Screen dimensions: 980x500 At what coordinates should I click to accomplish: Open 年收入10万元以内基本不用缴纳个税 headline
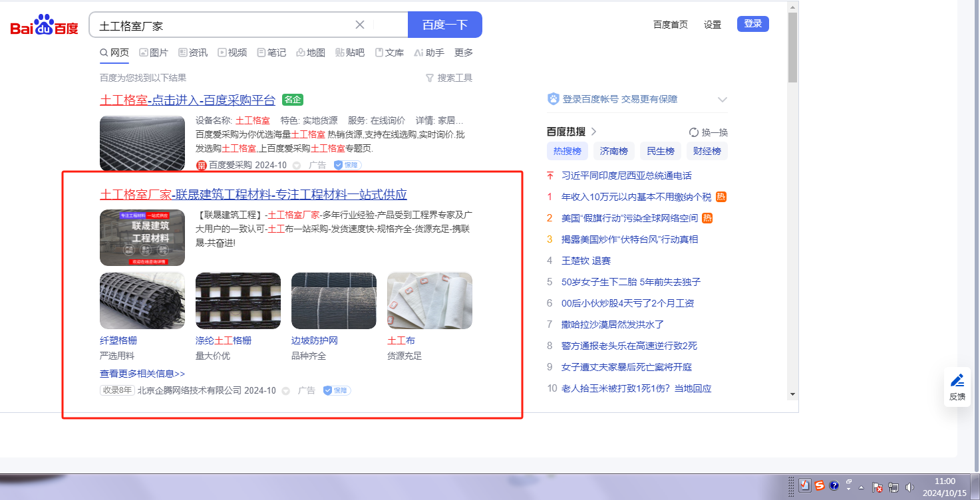click(637, 197)
